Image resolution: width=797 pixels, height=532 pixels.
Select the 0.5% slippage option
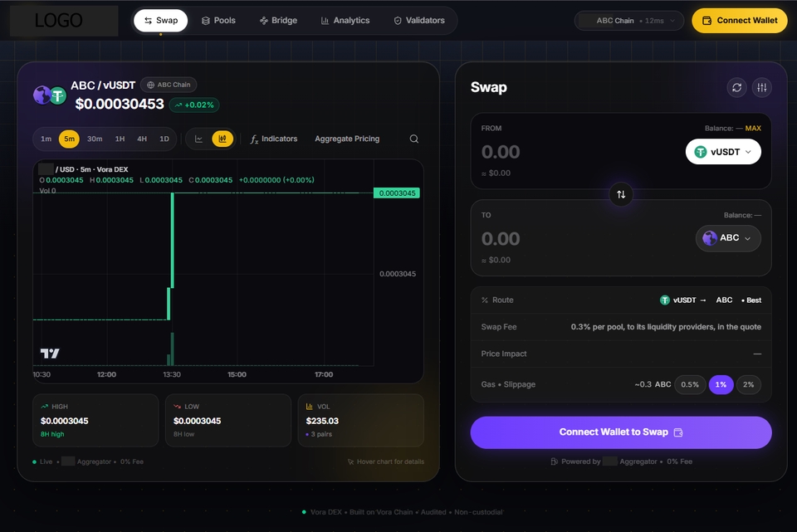[x=690, y=384]
